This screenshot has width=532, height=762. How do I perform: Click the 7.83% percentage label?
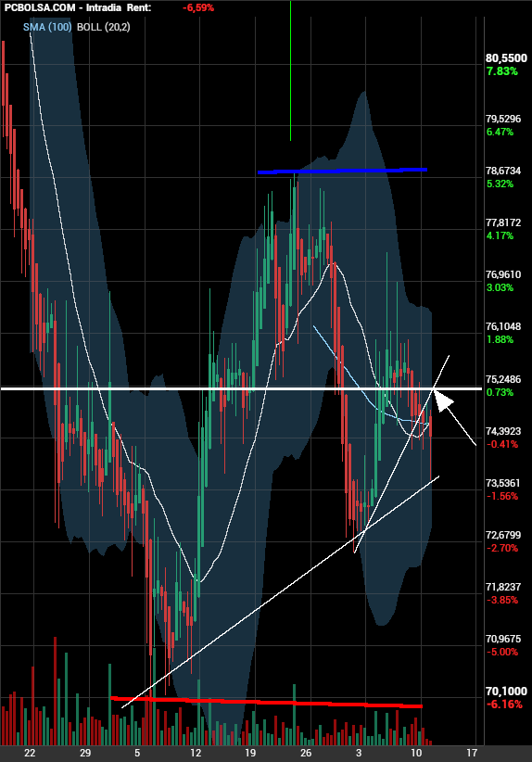[x=501, y=71]
